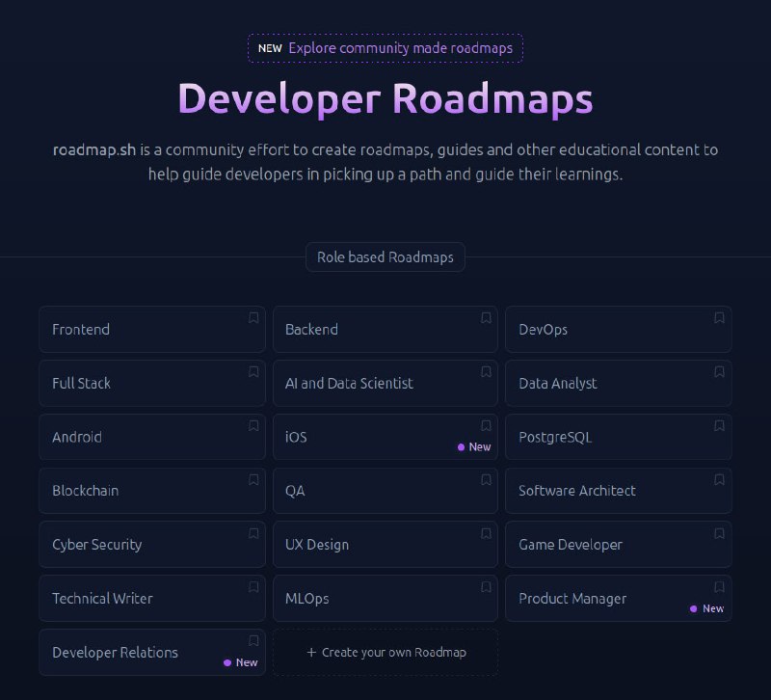Bookmark the Cyber Security roadmap
This screenshot has height=700, width=771.
click(253, 533)
